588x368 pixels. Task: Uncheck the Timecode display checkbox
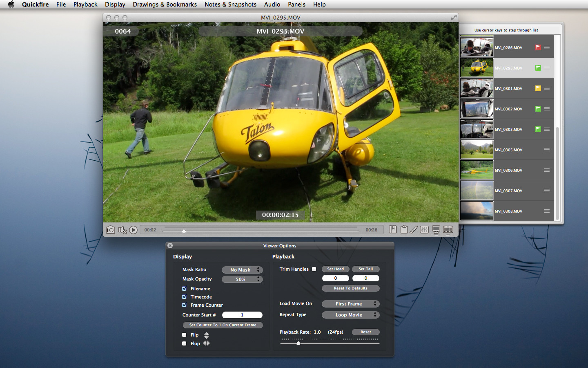click(x=184, y=297)
